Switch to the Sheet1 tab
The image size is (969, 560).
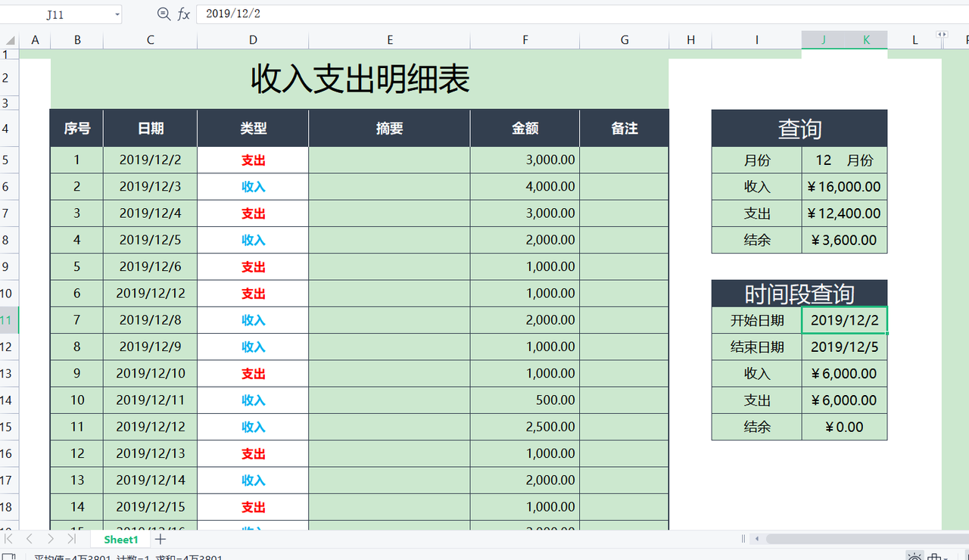pos(120,539)
